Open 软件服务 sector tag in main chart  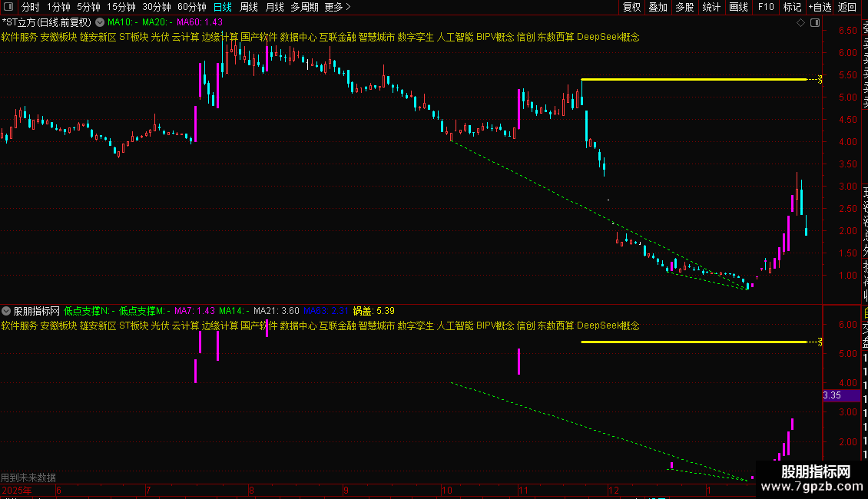pos(19,37)
